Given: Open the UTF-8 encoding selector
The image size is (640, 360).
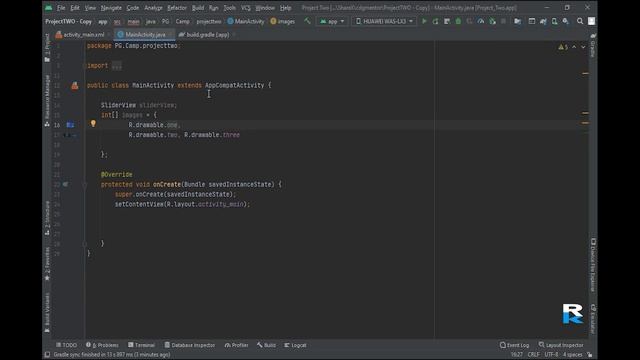Looking at the screenshot, I should click(551, 355).
